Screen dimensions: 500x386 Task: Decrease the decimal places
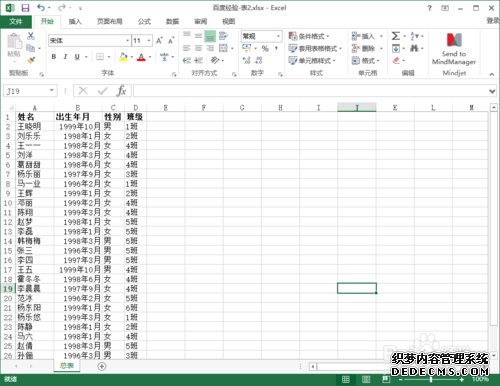coord(258,60)
